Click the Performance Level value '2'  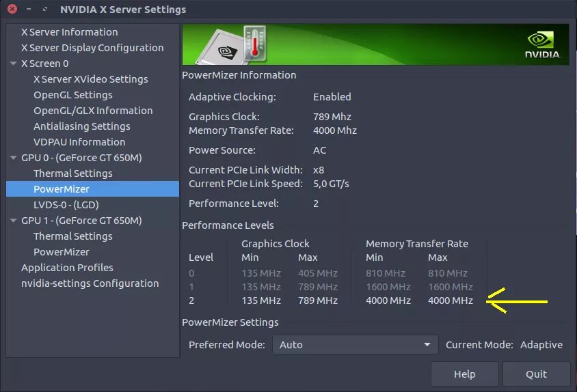[316, 204]
